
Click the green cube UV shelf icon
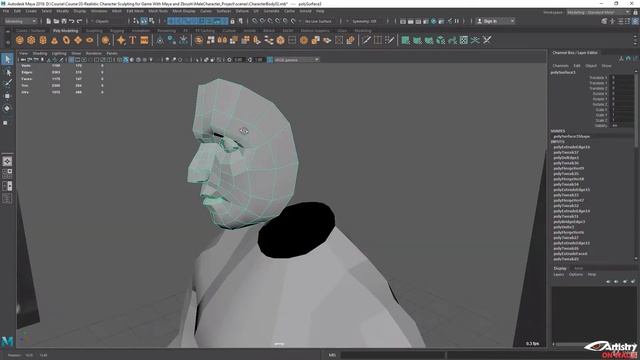[x=440, y=40]
